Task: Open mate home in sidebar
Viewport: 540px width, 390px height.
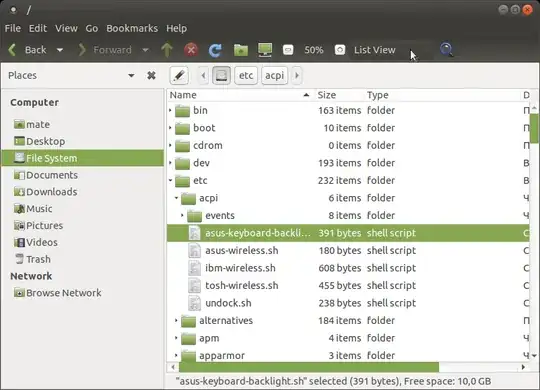Action: click(32, 124)
